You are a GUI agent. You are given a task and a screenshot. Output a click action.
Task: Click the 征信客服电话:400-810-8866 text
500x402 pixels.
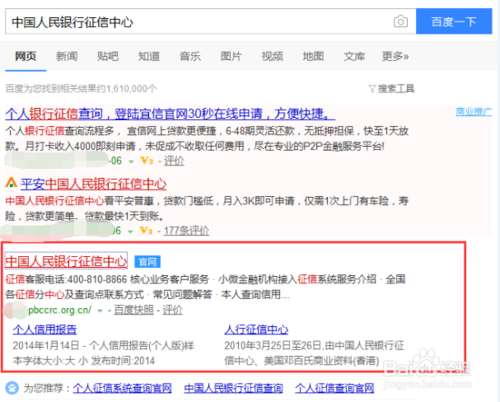click(x=66, y=279)
